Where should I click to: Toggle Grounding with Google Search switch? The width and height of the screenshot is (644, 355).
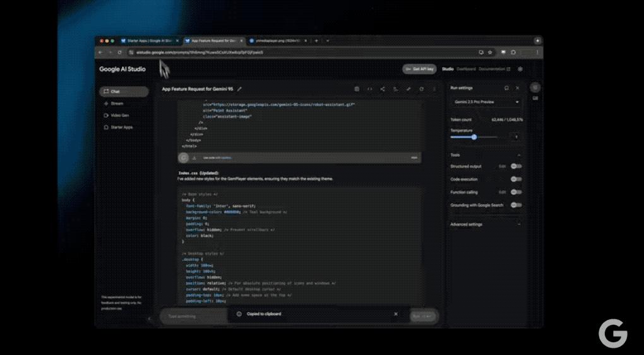click(516, 205)
